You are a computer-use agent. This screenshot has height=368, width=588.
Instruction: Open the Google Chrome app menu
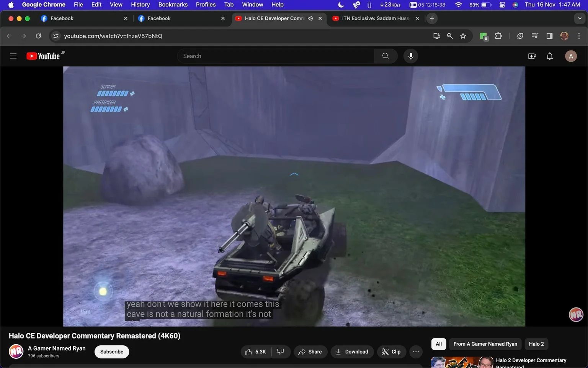coord(44,5)
